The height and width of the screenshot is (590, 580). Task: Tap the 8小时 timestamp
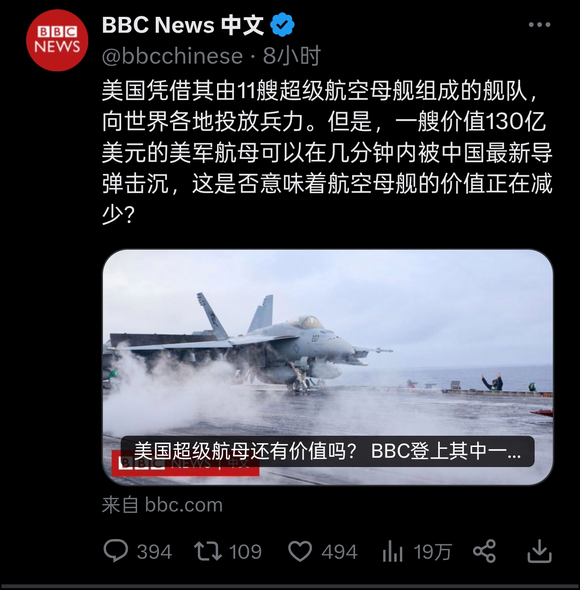tap(292, 56)
